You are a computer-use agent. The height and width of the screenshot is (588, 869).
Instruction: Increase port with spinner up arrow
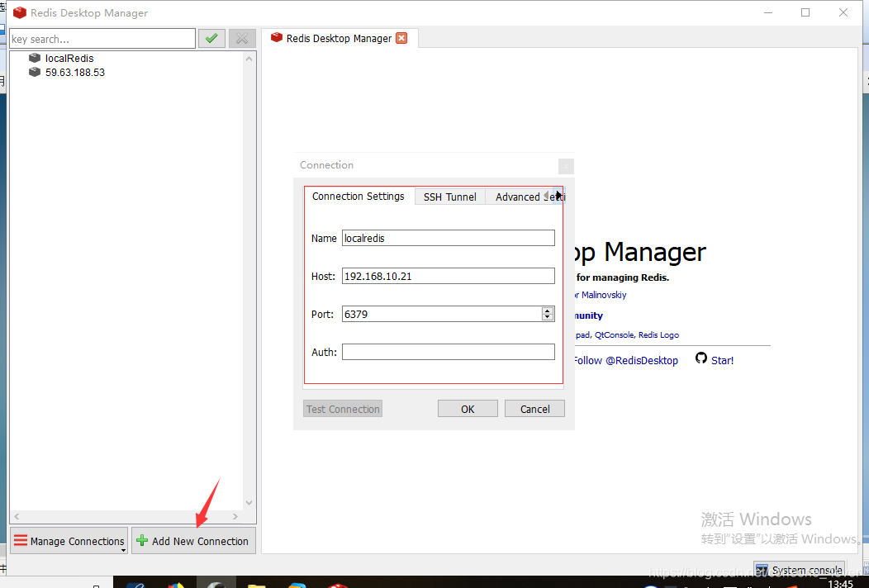pyautogui.click(x=548, y=311)
